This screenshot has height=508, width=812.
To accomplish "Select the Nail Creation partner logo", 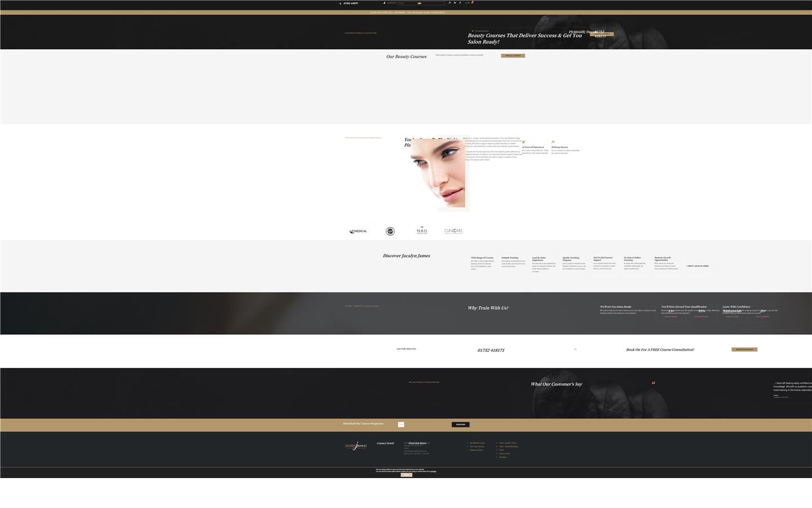I will (x=422, y=231).
